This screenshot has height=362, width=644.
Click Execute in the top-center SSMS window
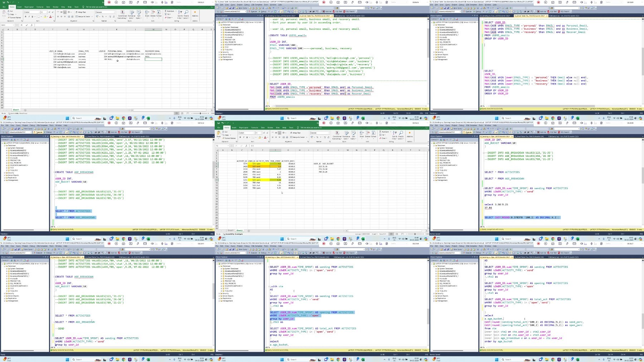[253, 11]
